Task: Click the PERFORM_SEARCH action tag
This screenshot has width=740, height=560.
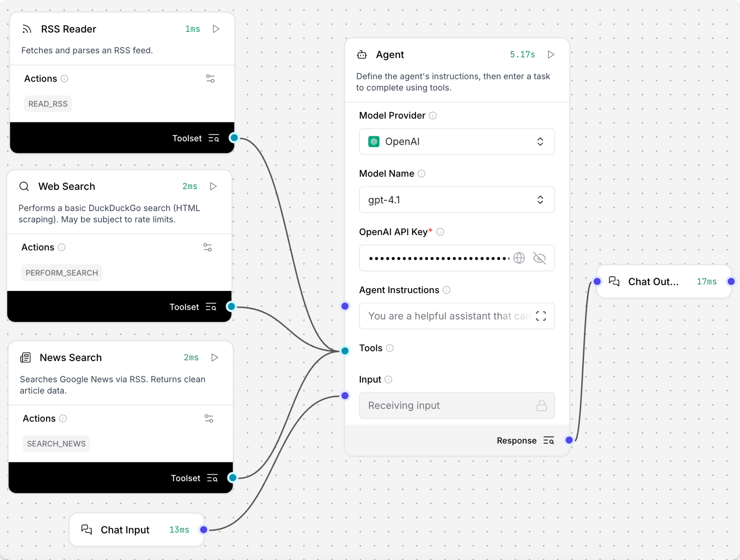Action: click(62, 273)
